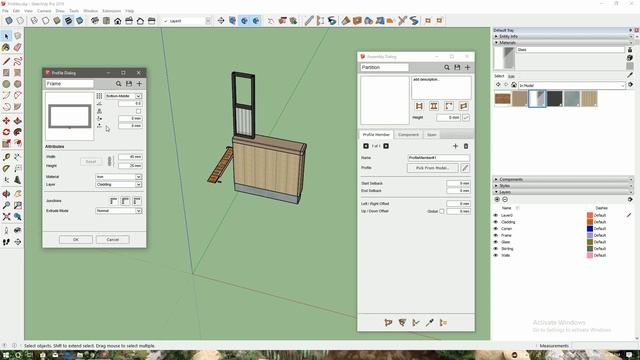Screen dimensions: 640x360
Task: Hide the Walls layer
Action: point(496,255)
